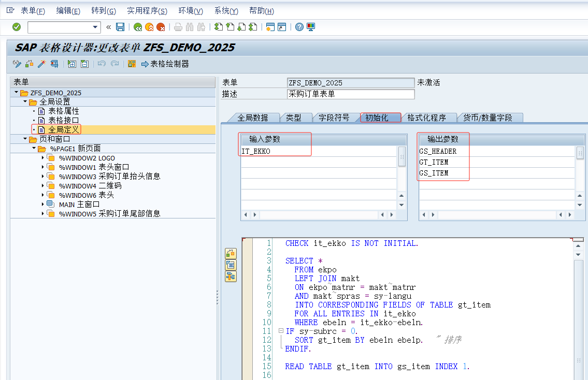
Task: Click the Activate wand icon
Action: [41, 64]
